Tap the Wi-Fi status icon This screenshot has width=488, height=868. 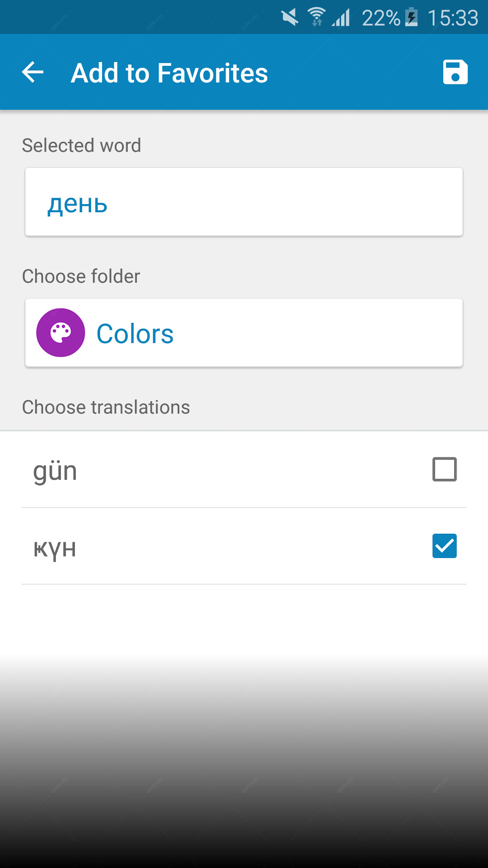point(316,17)
